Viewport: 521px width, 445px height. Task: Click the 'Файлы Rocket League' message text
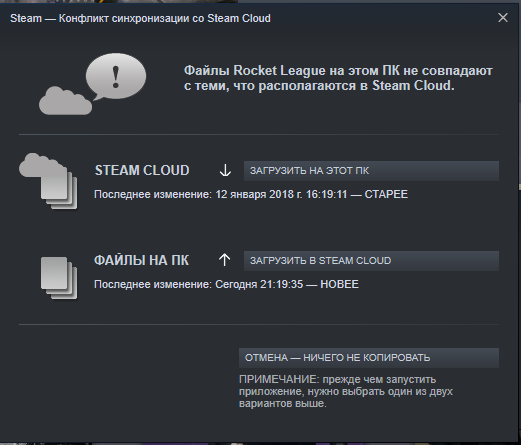coord(338,78)
